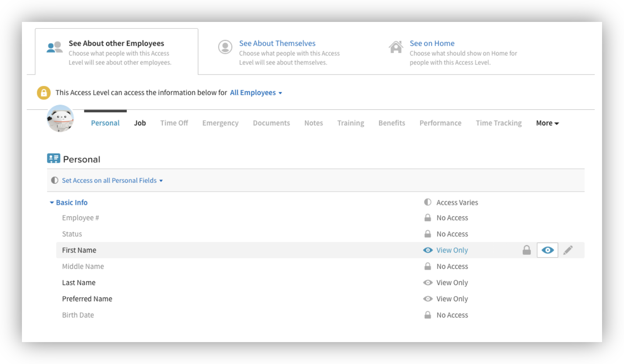The image size is (624, 364).
Task: Open the Time Off tab
Action: [174, 123]
